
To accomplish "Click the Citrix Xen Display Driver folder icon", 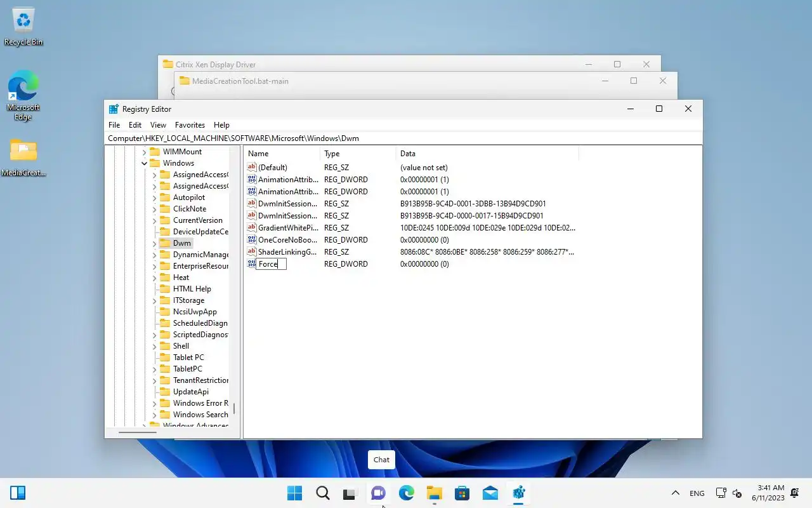I will click(x=168, y=64).
